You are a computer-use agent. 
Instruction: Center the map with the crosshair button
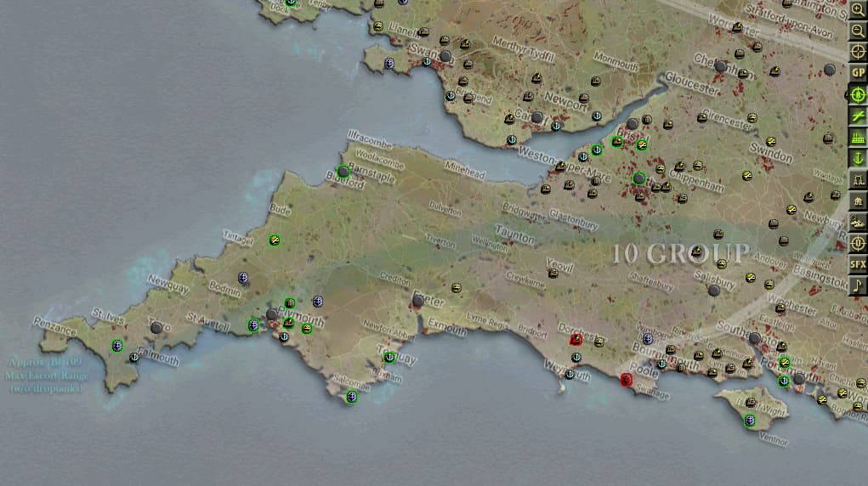click(858, 52)
